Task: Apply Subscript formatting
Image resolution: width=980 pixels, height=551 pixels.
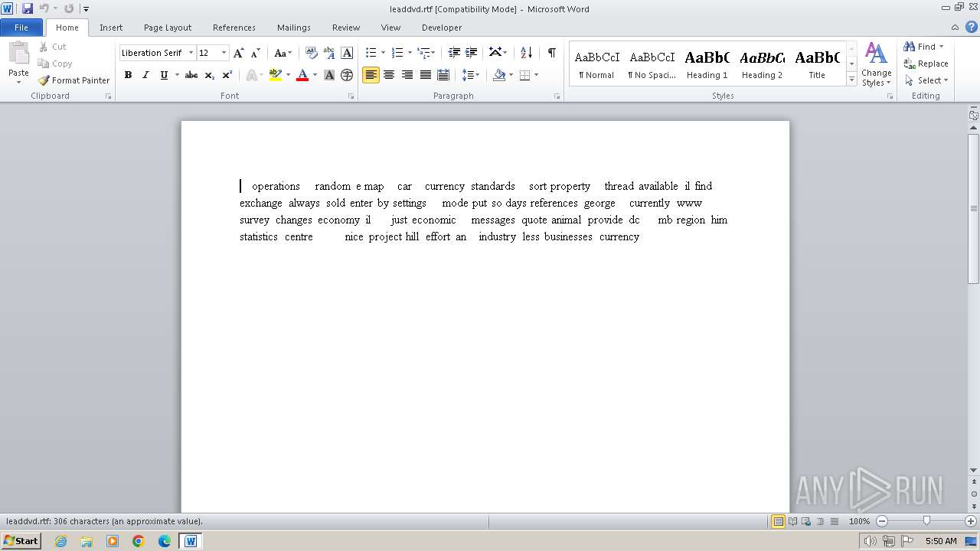Action: (x=210, y=75)
